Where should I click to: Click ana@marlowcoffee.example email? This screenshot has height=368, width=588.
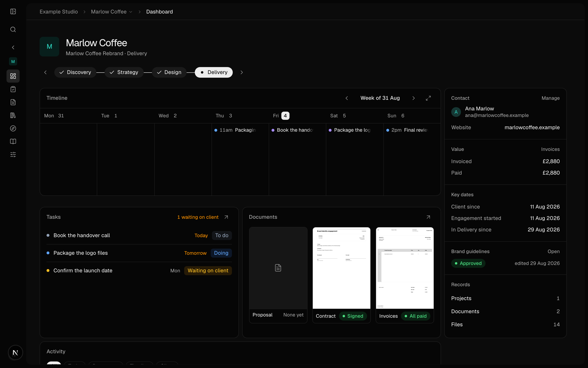coord(497,115)
